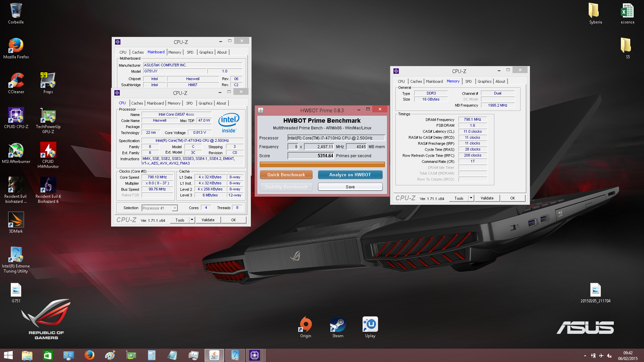The height and width of the screenshot is (362, 644).
Task: Open the 3DMark desktop shortcut
Action: pyautogui.click(x=16, y=223)
